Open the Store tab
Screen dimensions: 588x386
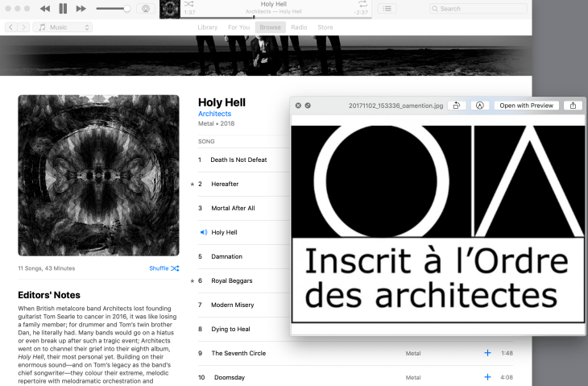[x=325, y=27]
